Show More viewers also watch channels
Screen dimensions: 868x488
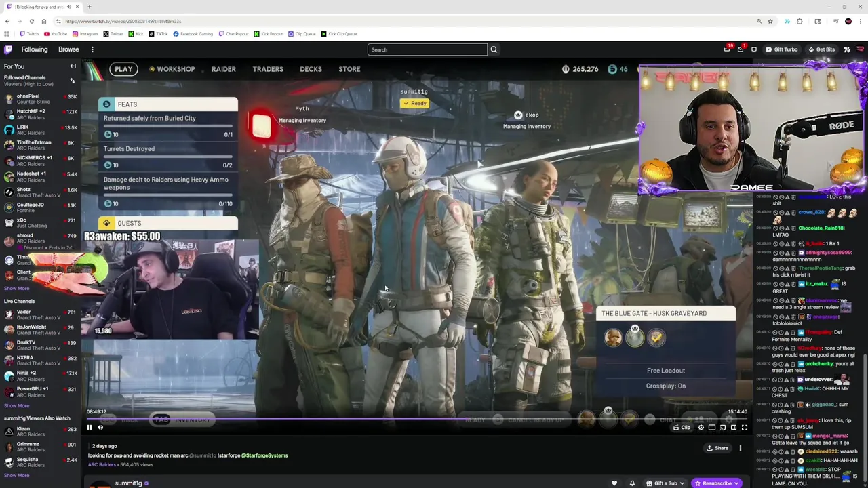tap(16, 475)
